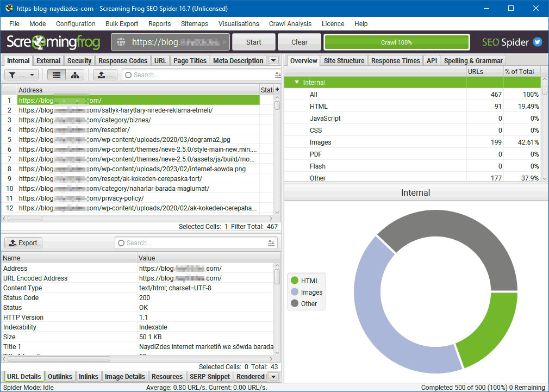Click the vertical scrollbar of URL list
The image size is (549, 392).
click(x=277, y=105)
